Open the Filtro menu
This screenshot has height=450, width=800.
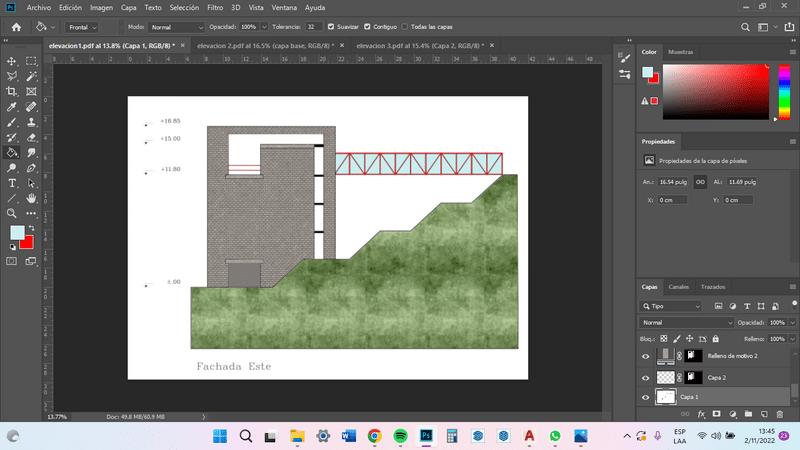coord(214,7)
